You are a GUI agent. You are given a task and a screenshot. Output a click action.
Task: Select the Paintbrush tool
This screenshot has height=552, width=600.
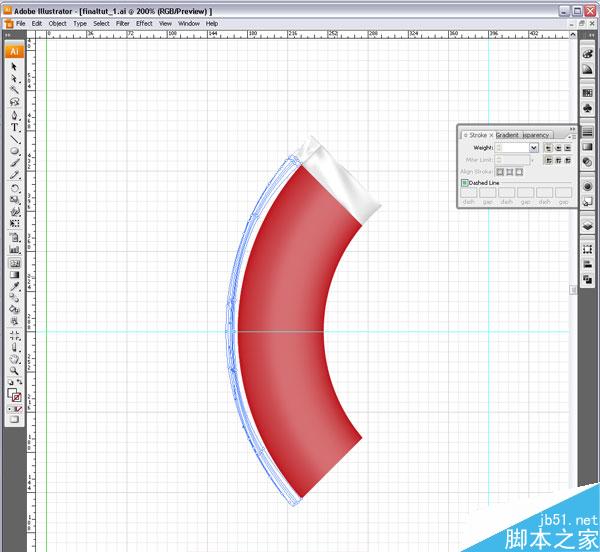pyautogui.click(x=14, y=163)
